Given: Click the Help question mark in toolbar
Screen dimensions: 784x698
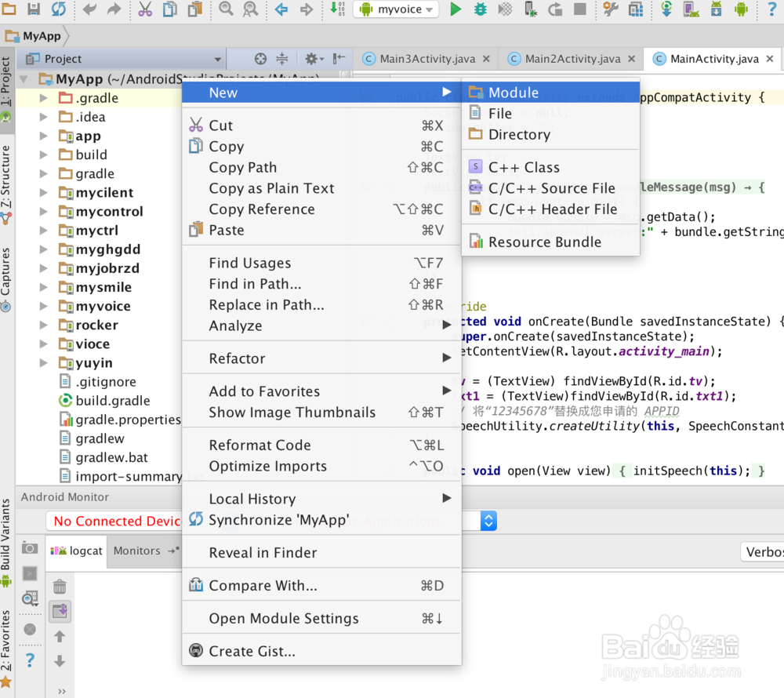Looking at the screenshot, I should [772, 9].
